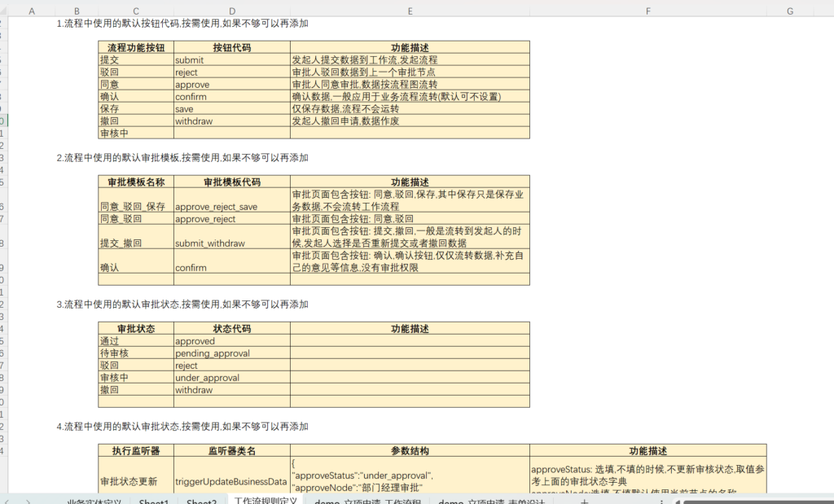Select the standalone '同意' cell

[136, 84]
